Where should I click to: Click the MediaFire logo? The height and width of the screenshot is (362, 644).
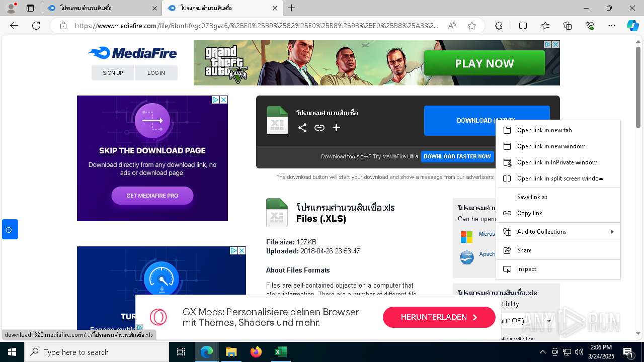[132, 53]
